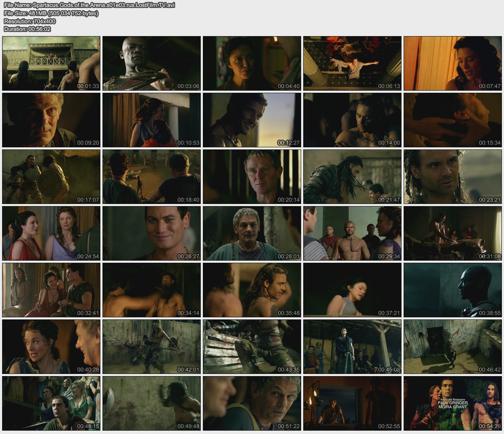Click the sunset frame at 00:12:27
Screen dimensions: 504x434
coord(252,120)
